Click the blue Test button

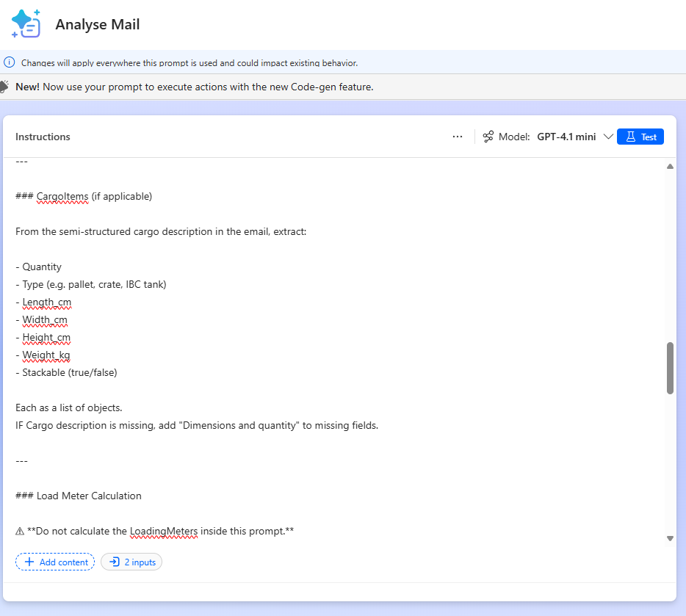point(640,137)
